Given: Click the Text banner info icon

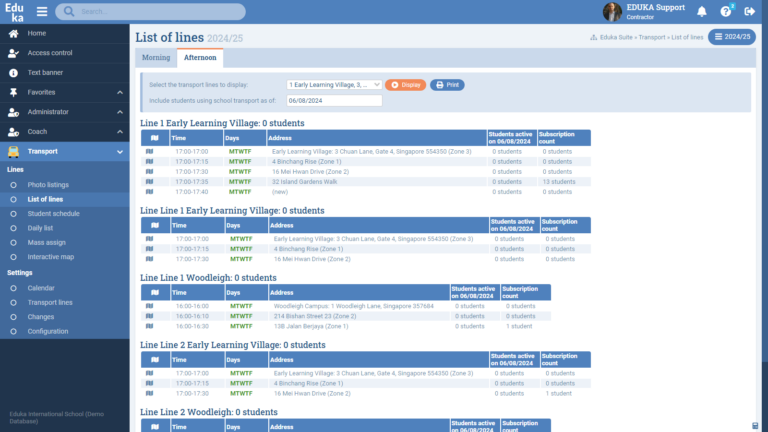Looking at the screenshot, I should pyautogui.click(x=13, y=73).
